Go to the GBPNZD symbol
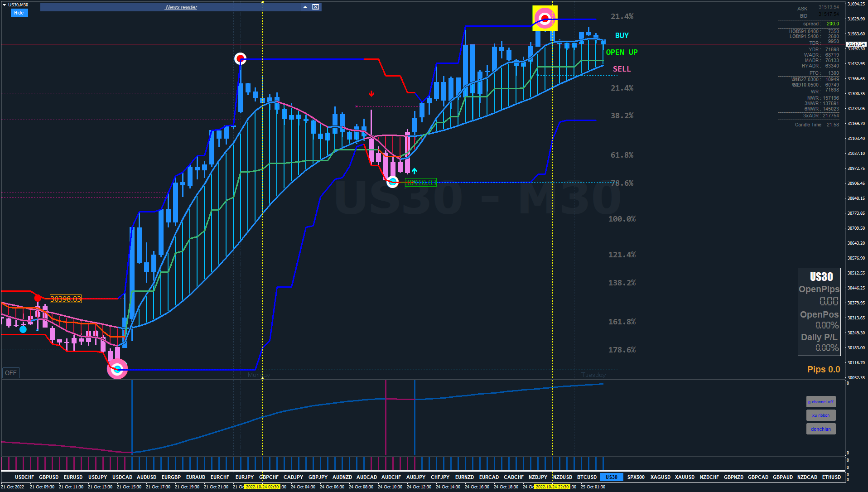The height and width of the screenshot is (492, 868). coord(734,477)
